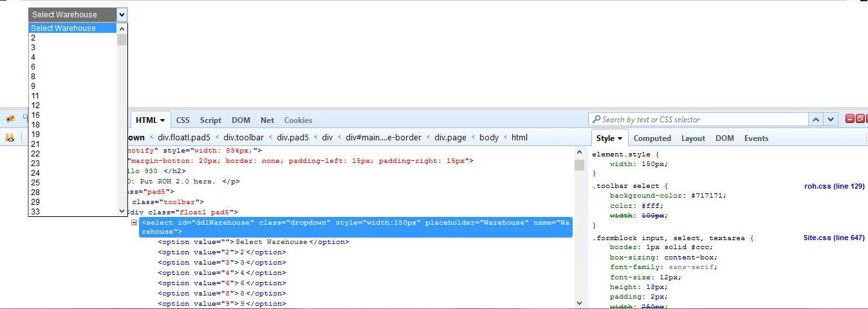Choose "Select Warehouse" in the open list
The image size is (868, 309).
(x=73, y=28)
